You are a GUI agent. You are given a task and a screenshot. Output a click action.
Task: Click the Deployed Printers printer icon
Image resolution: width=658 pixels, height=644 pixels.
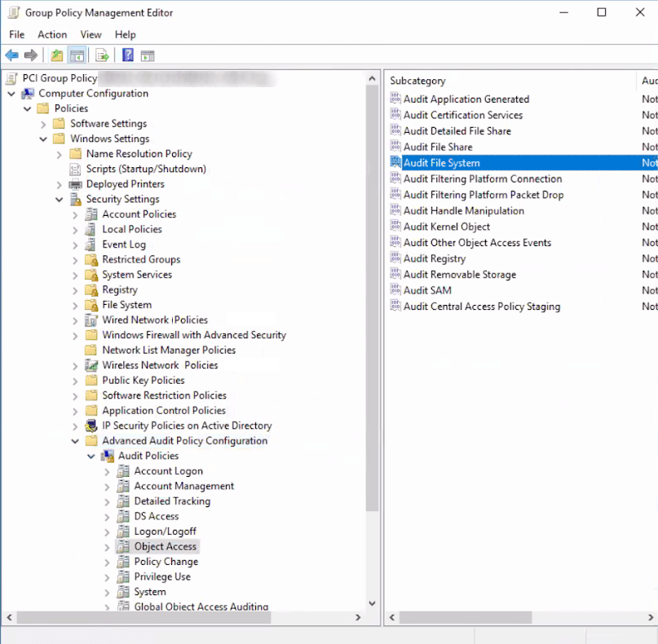tap(75, 184)
